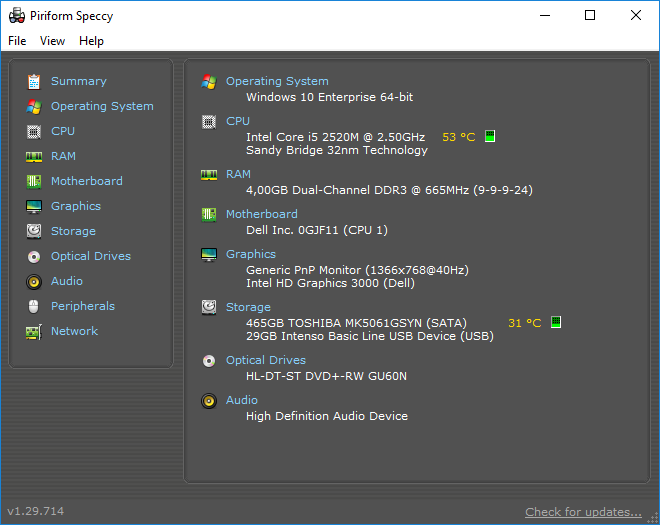Open the Help menu
This screenshot has height=525, width=660.
click(x=91, y=41)
